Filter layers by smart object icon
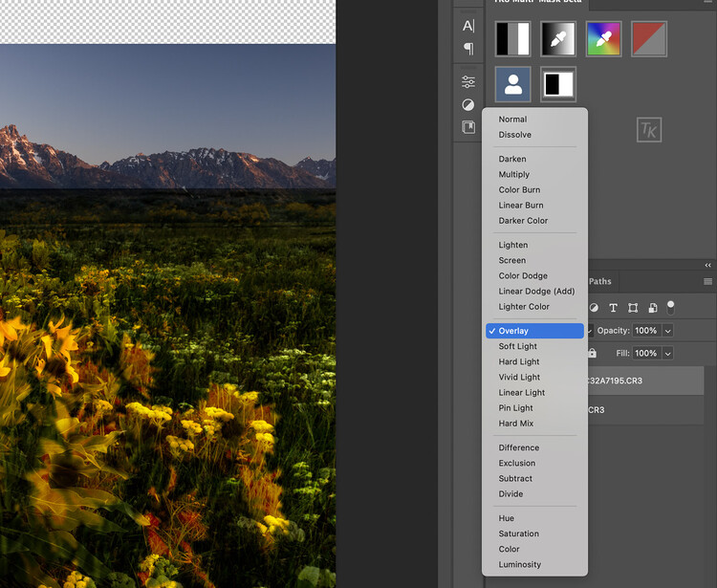717x588 pixels. tap(653, 308)
